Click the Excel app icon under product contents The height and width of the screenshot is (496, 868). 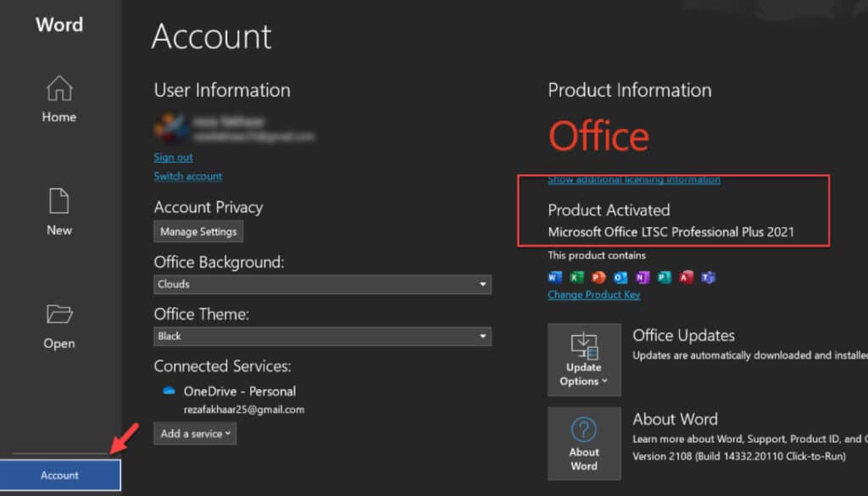[576, 276]
